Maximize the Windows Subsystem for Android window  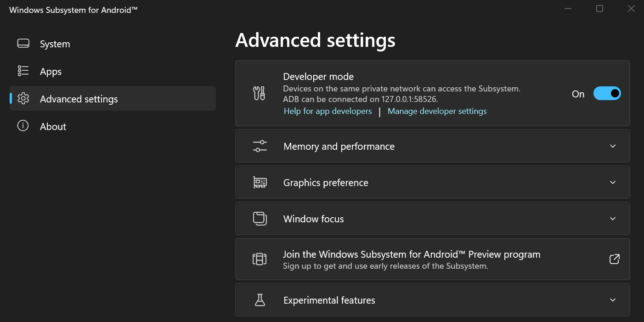click(599, 8)
